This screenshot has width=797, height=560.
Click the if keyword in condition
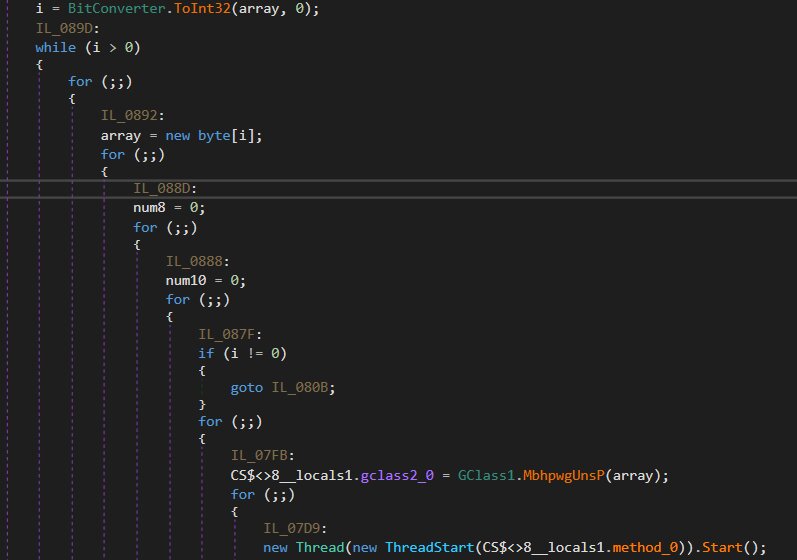206,352
